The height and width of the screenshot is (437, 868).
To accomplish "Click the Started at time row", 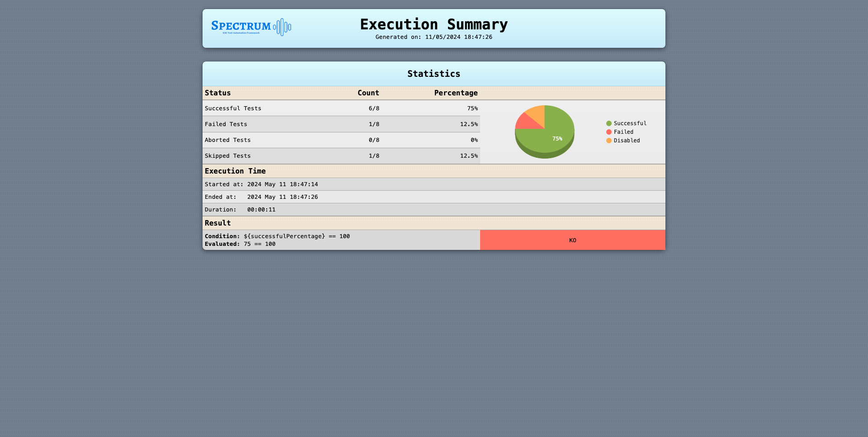I will [x=434, y=184].
